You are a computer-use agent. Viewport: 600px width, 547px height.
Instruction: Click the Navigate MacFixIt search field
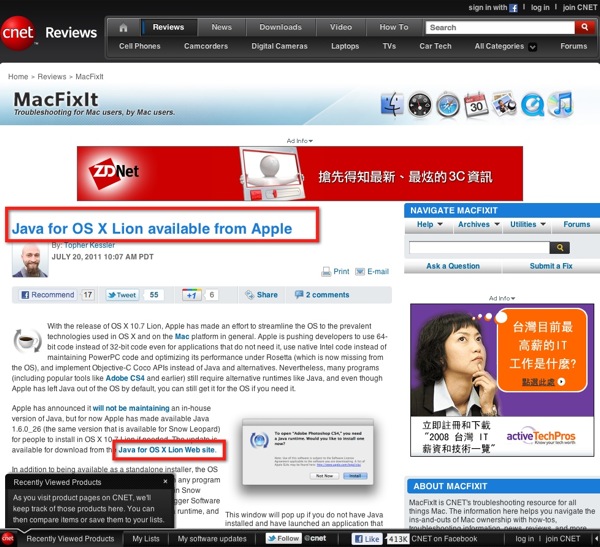pyautogui.click(x=479, y=248)
